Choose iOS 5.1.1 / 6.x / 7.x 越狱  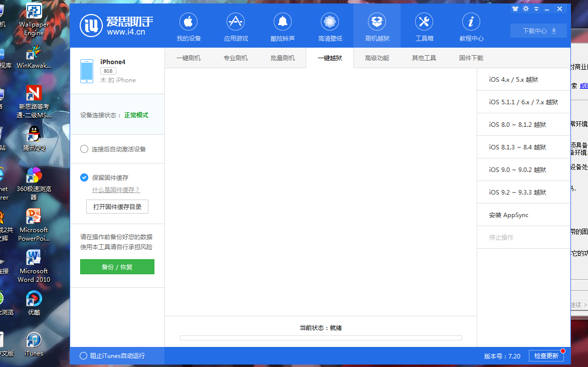[x=523, y=102]
